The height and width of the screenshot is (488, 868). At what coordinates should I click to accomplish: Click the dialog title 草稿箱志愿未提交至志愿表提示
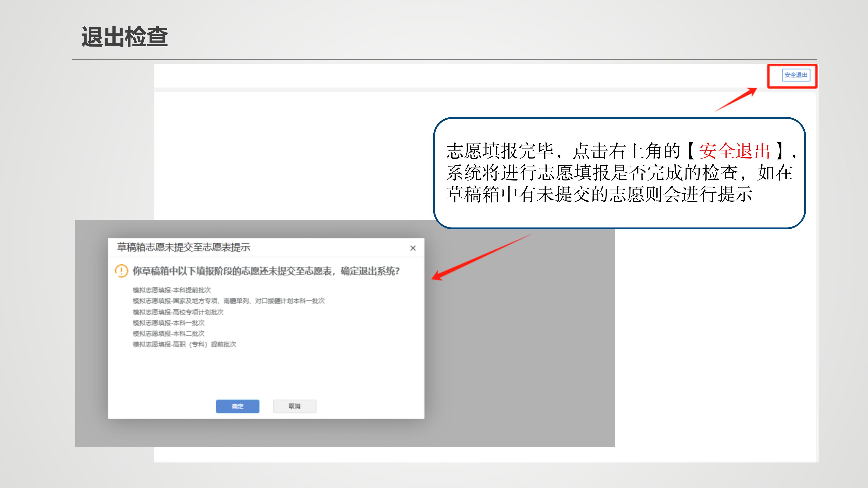tap(184, 248)
